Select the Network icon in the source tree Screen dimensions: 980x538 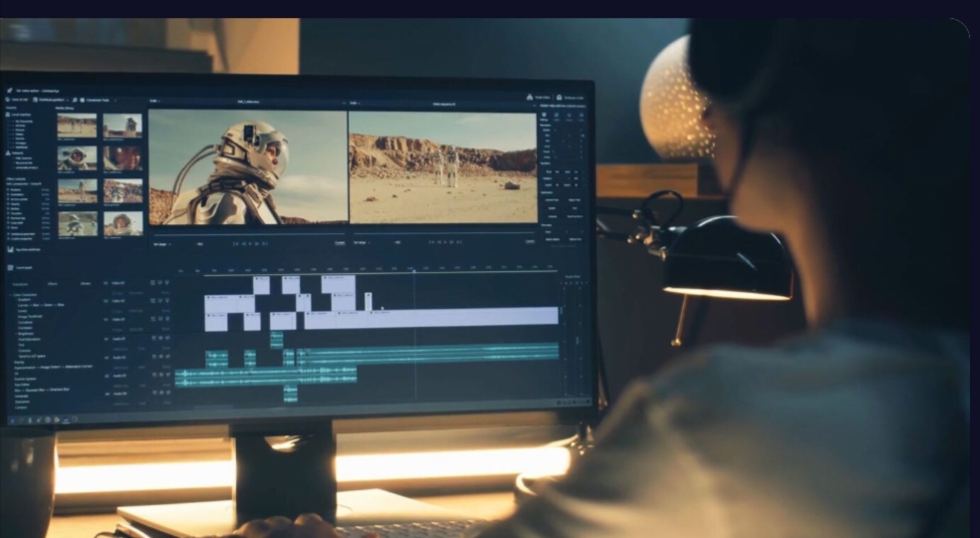tap(8, 152)
